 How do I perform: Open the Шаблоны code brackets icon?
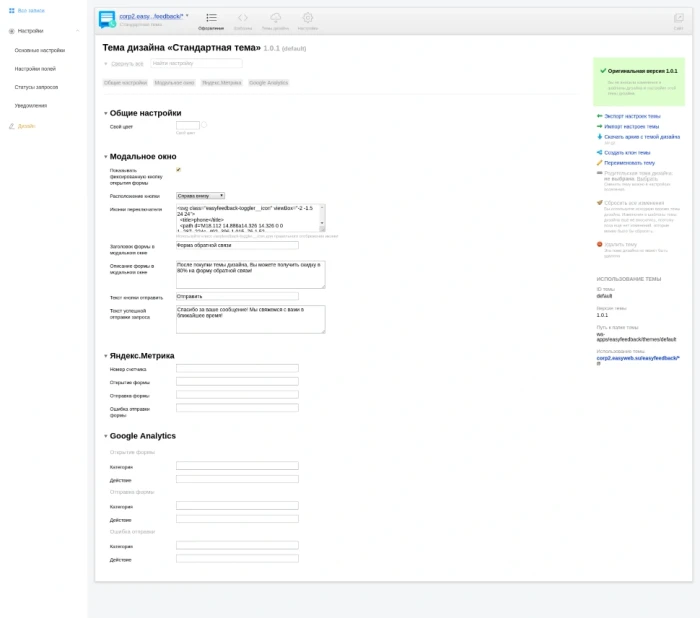coord(242,18)
